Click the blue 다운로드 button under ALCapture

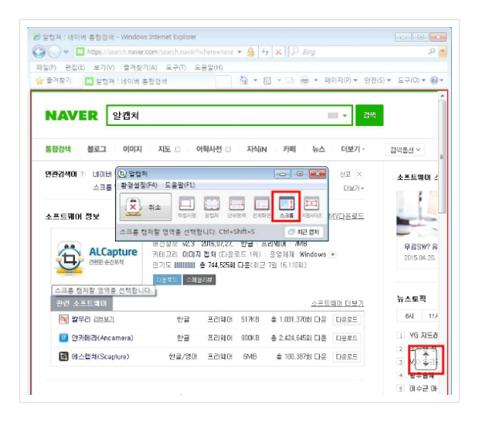click(x=167, y=280)
